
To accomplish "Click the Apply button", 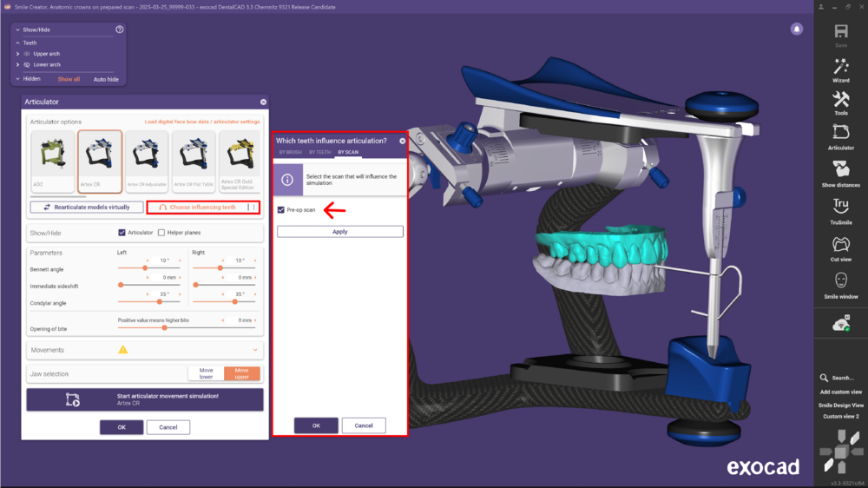I will point(339,232).
